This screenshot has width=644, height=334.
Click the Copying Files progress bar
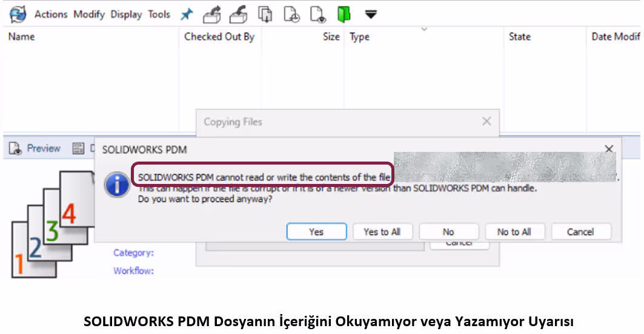[315, 246]
